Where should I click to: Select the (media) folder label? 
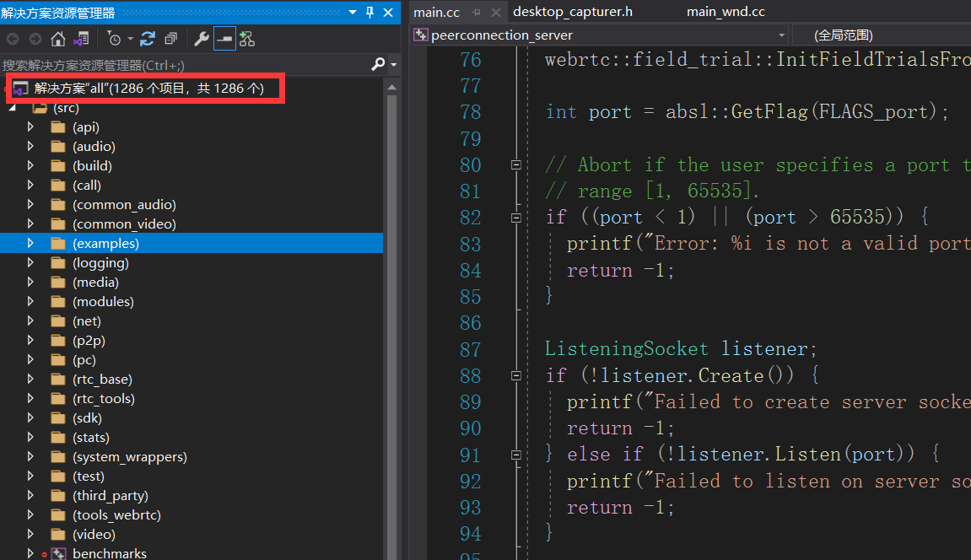[95, 283]
